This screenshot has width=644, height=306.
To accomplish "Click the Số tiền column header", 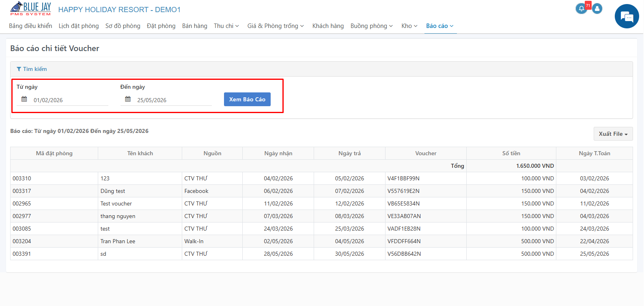I will coord(511,153).
